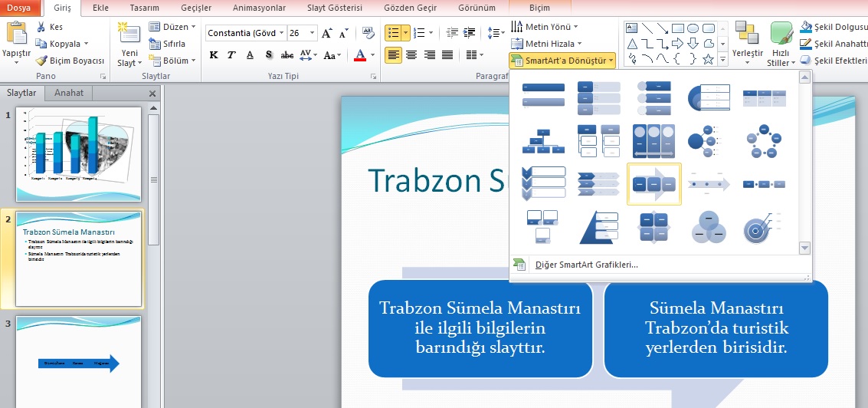Open the Anahat outline pane tab
The width and height of the screenshot is (868, 408).
pos(68,93)
